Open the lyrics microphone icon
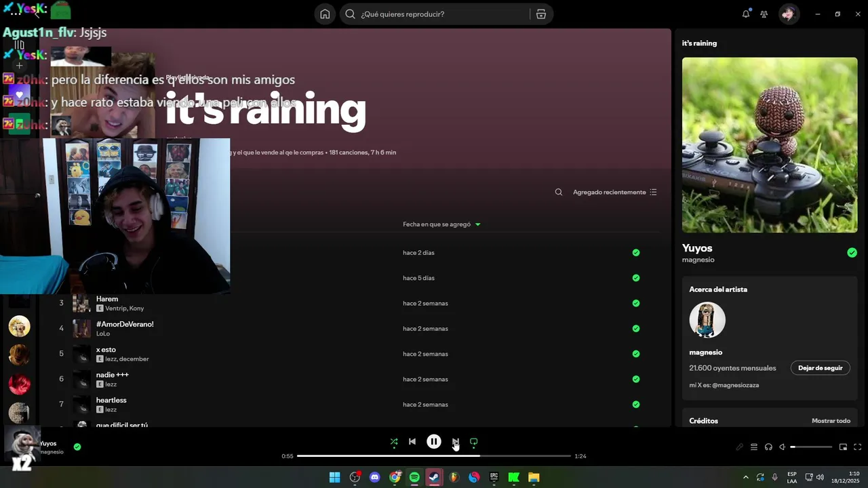Screen dimensions: 868x488 point(740,447)
